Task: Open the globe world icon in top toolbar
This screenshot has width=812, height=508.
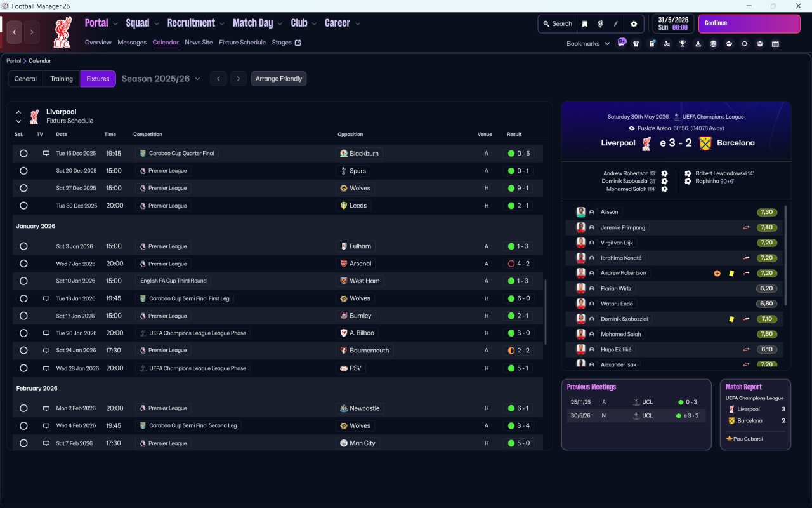Action: point(600,23)
